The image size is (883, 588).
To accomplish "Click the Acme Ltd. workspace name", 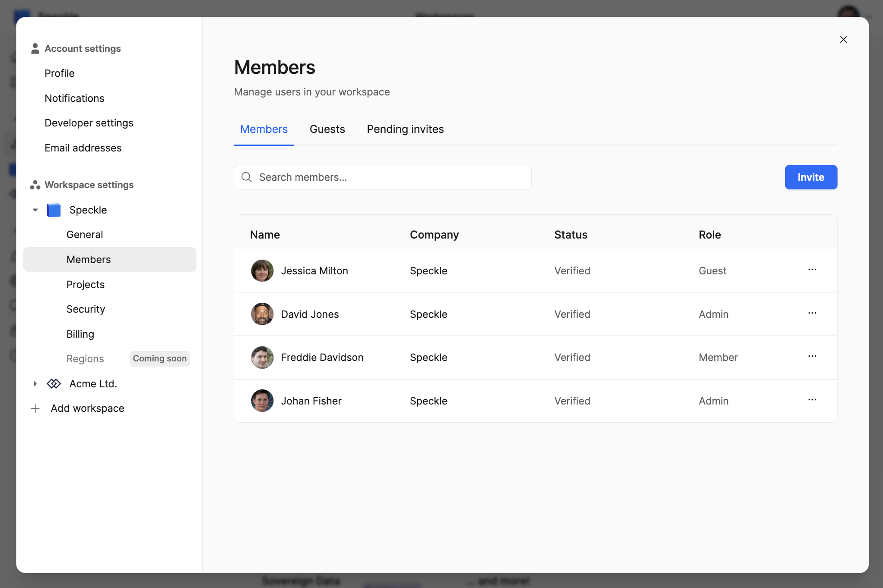I will click(93, 384).
